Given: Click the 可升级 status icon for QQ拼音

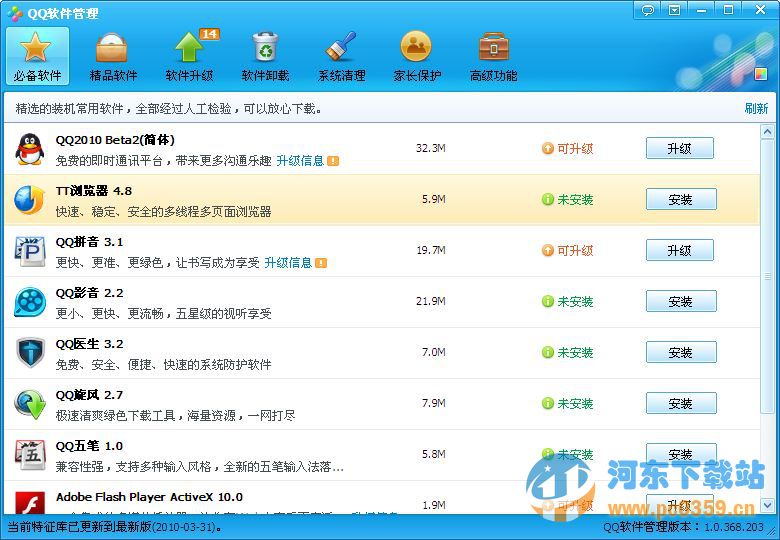Looking at the screenshot, I should click(x=547, y=250).
